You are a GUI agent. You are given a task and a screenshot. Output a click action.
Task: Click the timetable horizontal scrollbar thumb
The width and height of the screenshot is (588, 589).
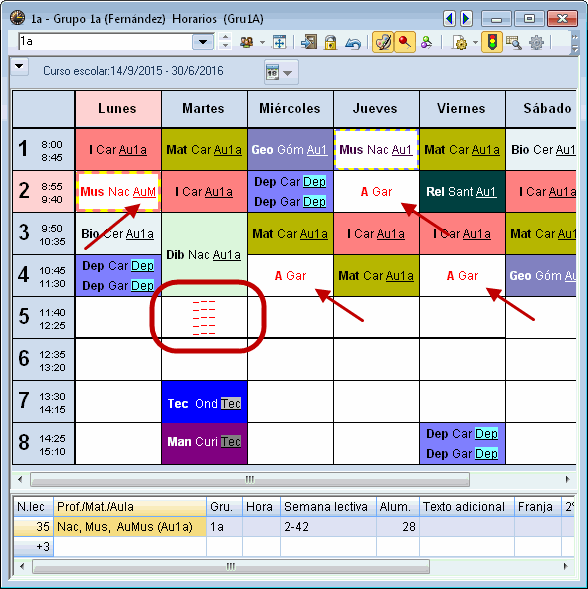pos(250,479)
